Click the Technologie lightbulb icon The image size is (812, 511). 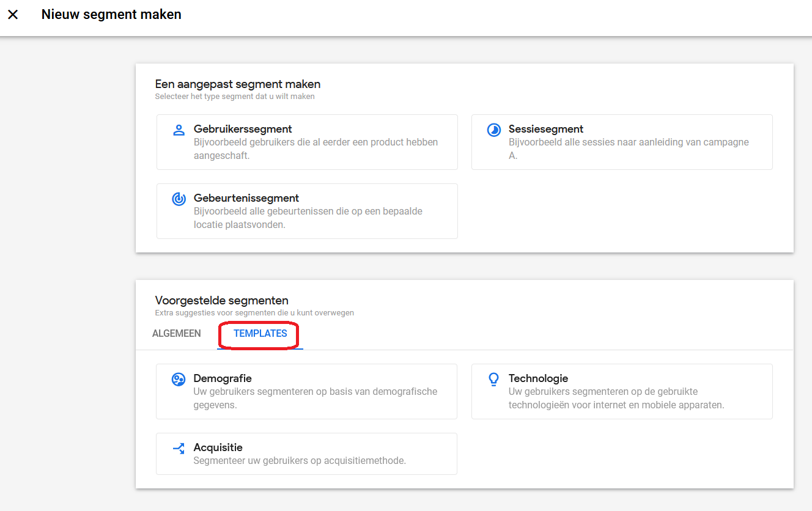point(493,379)
